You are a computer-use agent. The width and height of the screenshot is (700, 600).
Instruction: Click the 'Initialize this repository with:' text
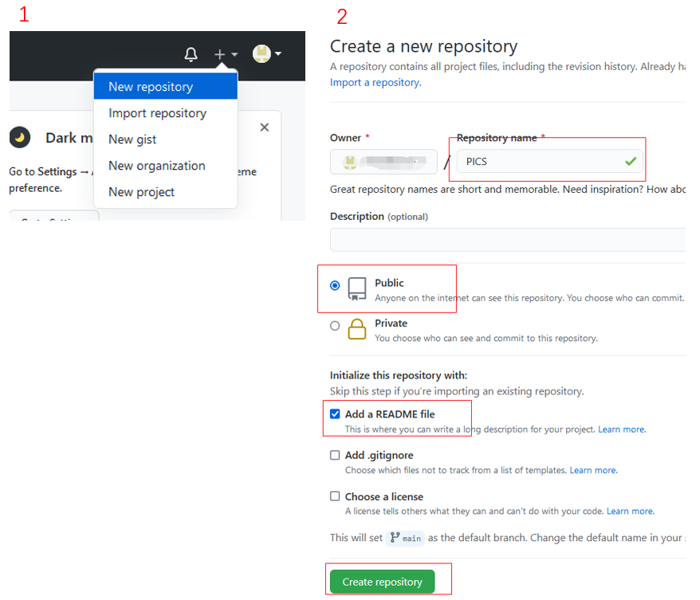point(398,375)
